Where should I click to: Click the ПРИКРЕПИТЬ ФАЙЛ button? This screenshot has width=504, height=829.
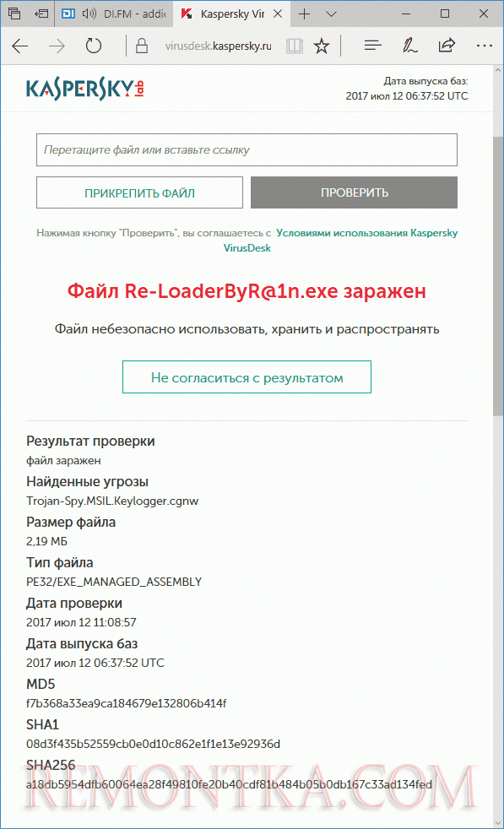[x=139, y=193]
